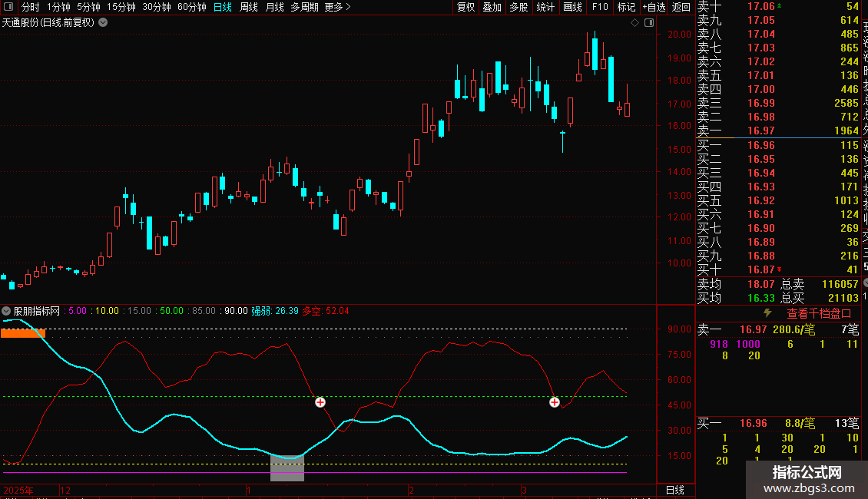Expand the 股朋指标网 indicator dropdown arrow
This screenshot has height=499, width=868.
pyautogui.click(x=6, y=311)
